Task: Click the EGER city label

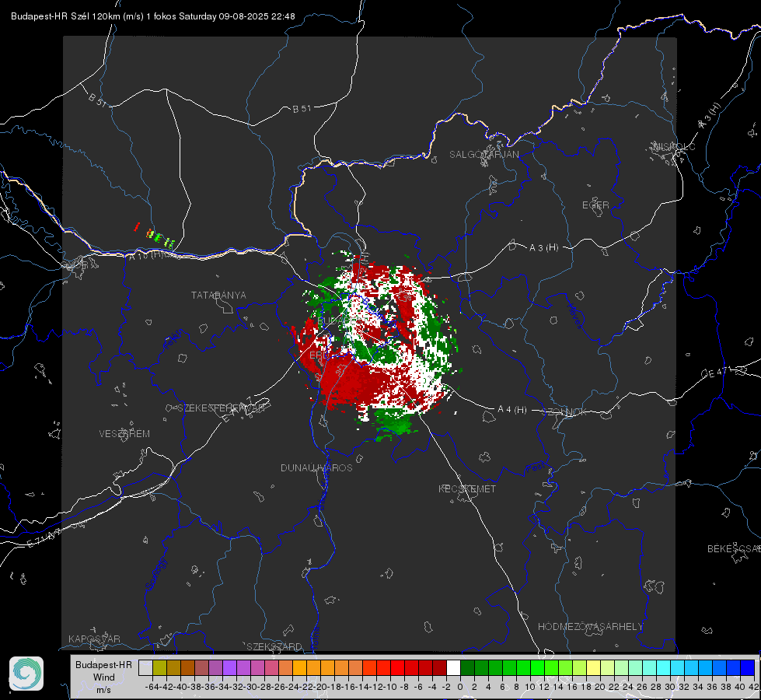Action: click(595, 205)
